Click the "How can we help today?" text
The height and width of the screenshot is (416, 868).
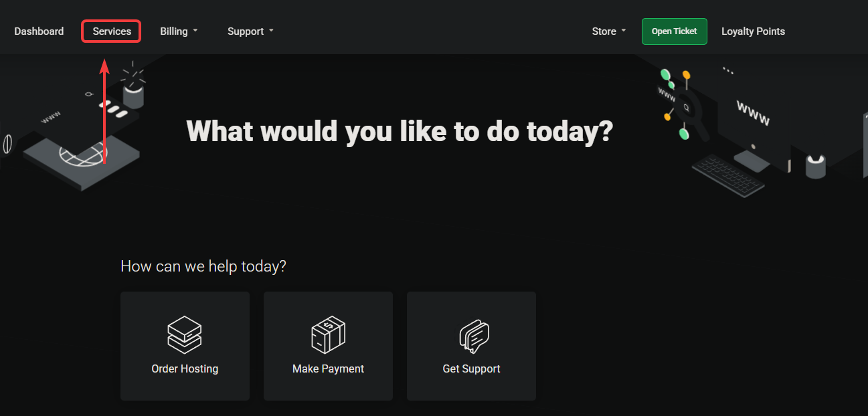pos(203,266)
